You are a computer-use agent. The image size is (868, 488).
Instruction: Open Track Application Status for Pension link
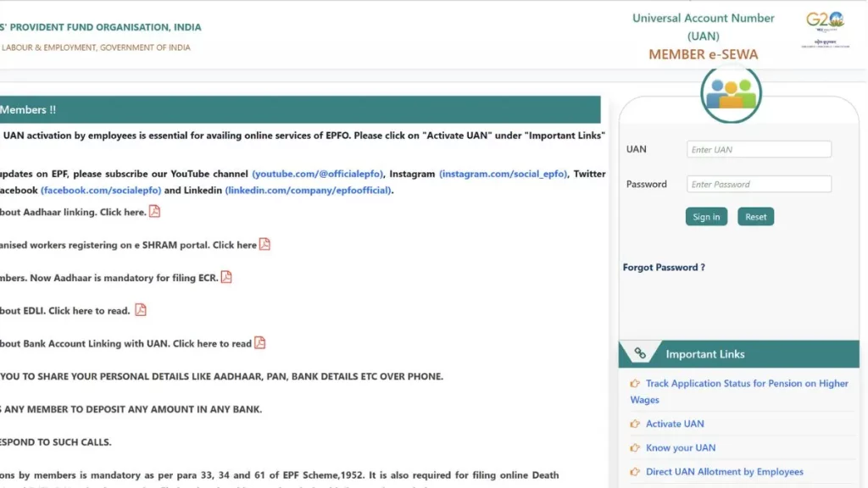pyautogui.click(x=746, y=384)
